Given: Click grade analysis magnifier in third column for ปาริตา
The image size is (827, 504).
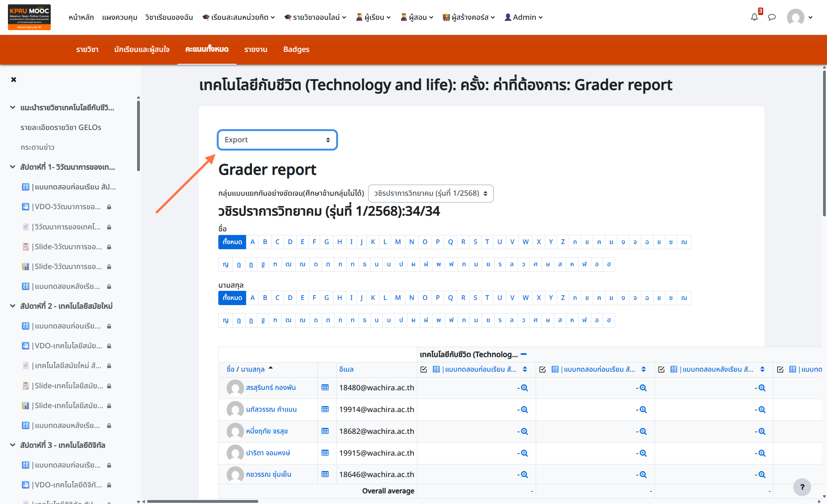Looking at the screenshot, I should (762, 453).
